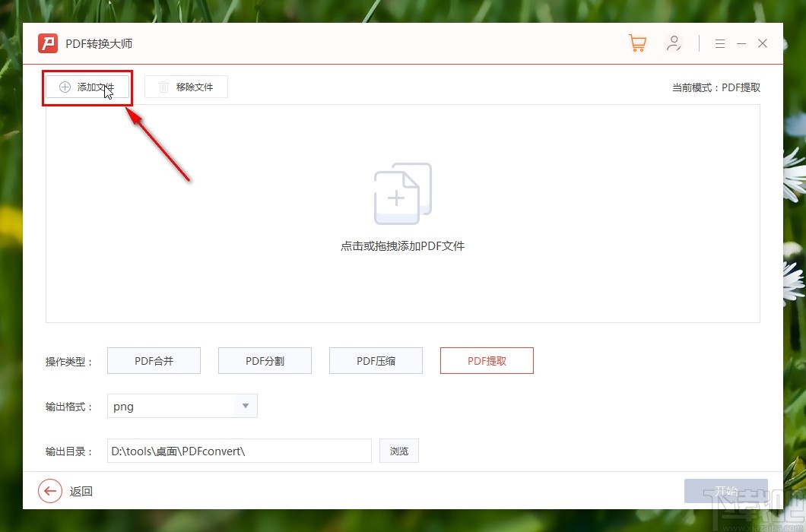
Task: Click 添加文件 to add PDF files
Action: (x=87, y=87)
